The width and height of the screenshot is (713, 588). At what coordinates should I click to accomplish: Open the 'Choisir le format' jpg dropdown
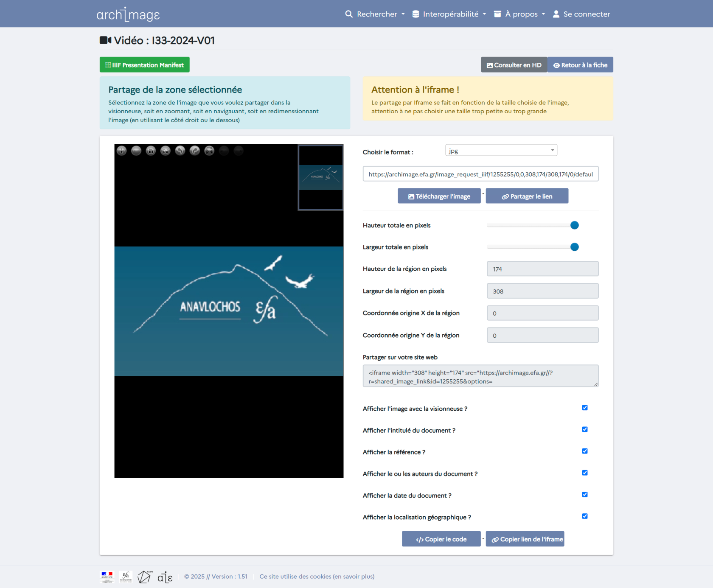[501, 151]
